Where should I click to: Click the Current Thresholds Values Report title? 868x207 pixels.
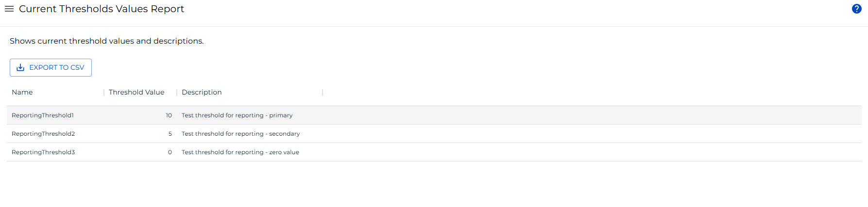point(102,9)
